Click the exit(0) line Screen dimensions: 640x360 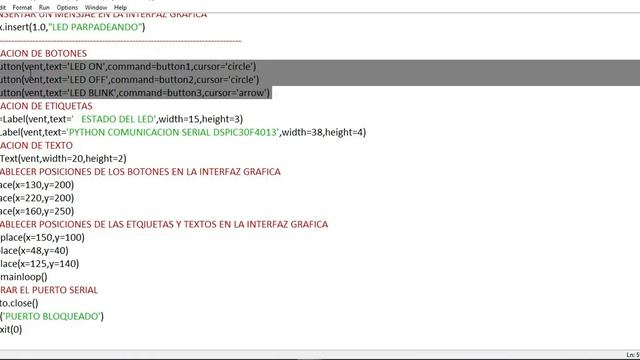11,329
